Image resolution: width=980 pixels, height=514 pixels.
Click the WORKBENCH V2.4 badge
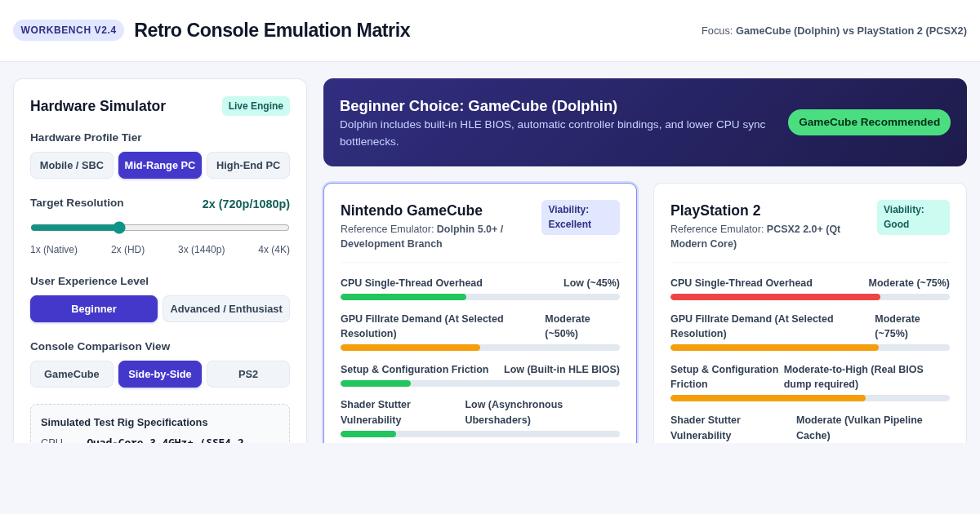(x=69, y=30)
